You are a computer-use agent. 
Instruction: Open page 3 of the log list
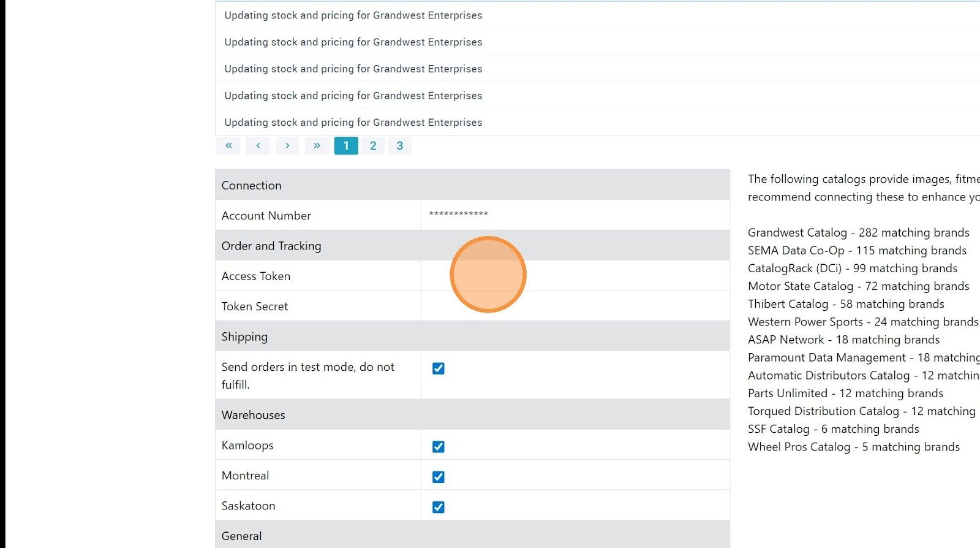click(x=400, y=146)
